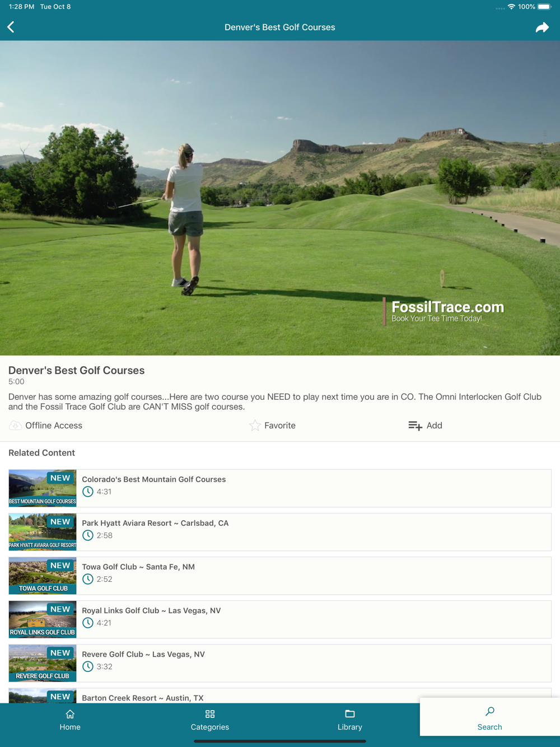560x747 pixels.
Task: Open Colorado's Best Mountain Golf Courses video
Action: (x=280, y=488)
